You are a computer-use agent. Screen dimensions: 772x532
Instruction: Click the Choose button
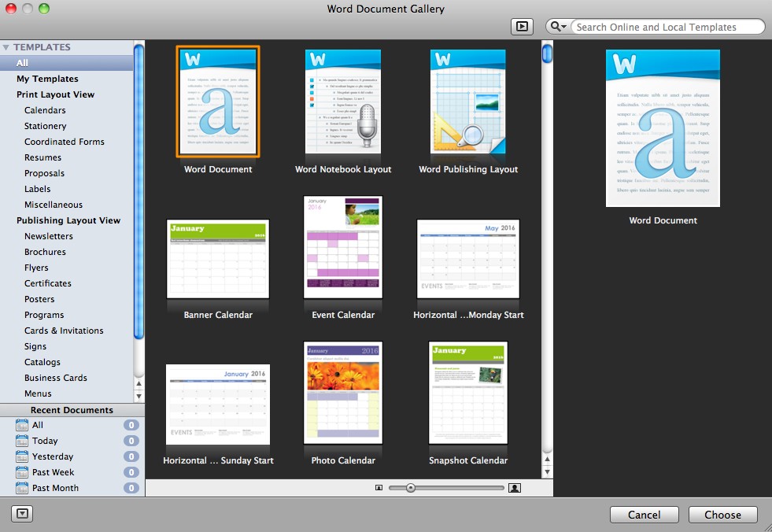(x=722, y=515)
